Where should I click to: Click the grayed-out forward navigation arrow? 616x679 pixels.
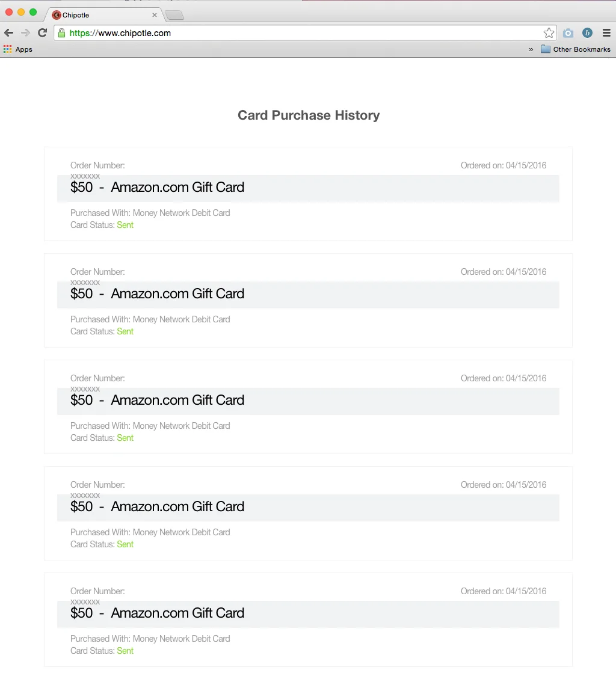pyautogui.click(x=24, y=33)
